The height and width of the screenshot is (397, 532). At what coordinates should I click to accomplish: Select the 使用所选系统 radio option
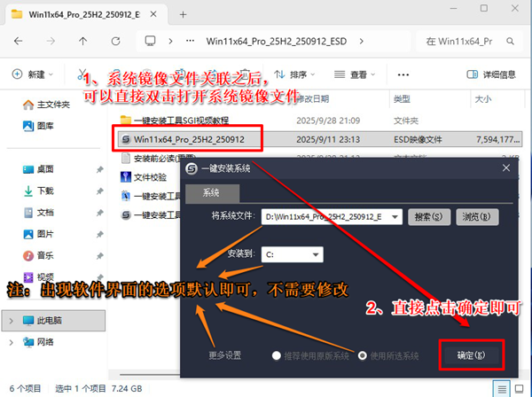[362, 354]
